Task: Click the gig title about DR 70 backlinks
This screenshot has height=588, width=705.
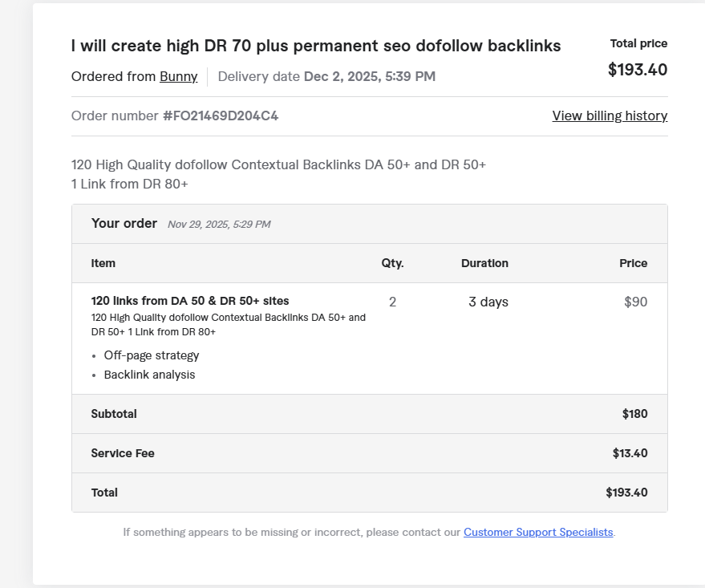Action: [x=316, y=46]
